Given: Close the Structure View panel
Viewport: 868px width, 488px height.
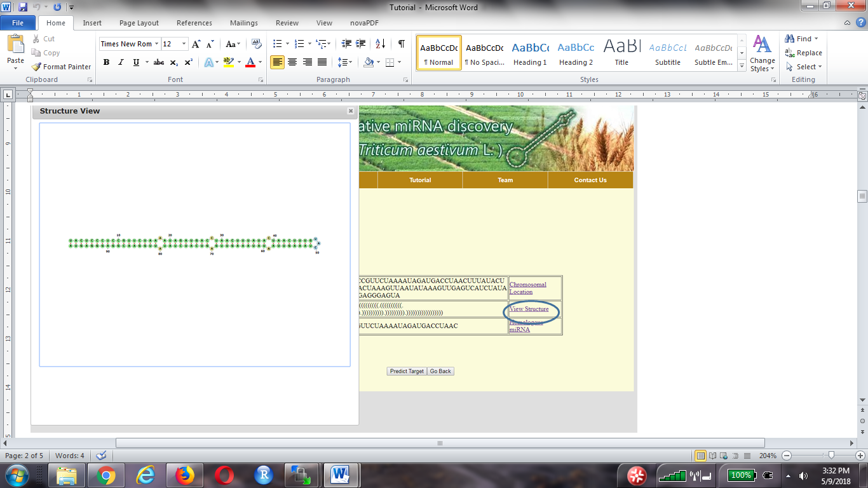Looking at the screenshot, I should (350, 111).
